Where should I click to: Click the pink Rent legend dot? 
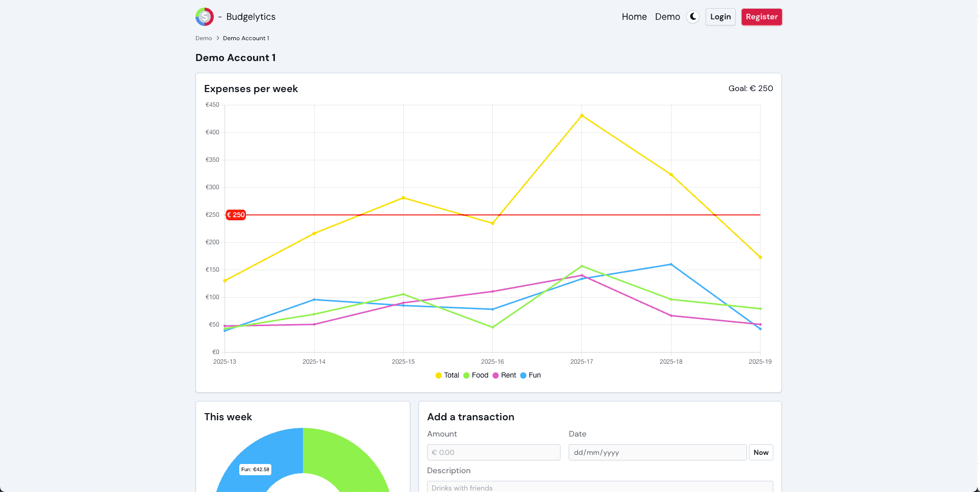click(494, 375)
